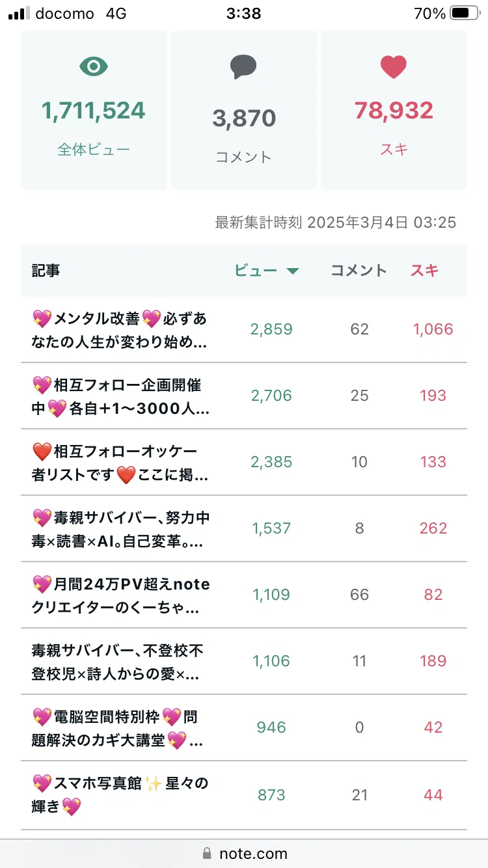Select the 78,932 スキ summary card
This screenshot has width=488, height=868.
394,110
